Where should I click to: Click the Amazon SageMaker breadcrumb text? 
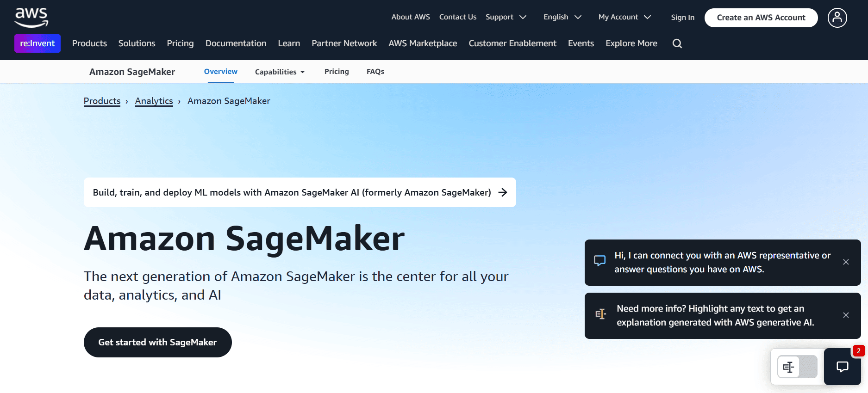point(229,101)
